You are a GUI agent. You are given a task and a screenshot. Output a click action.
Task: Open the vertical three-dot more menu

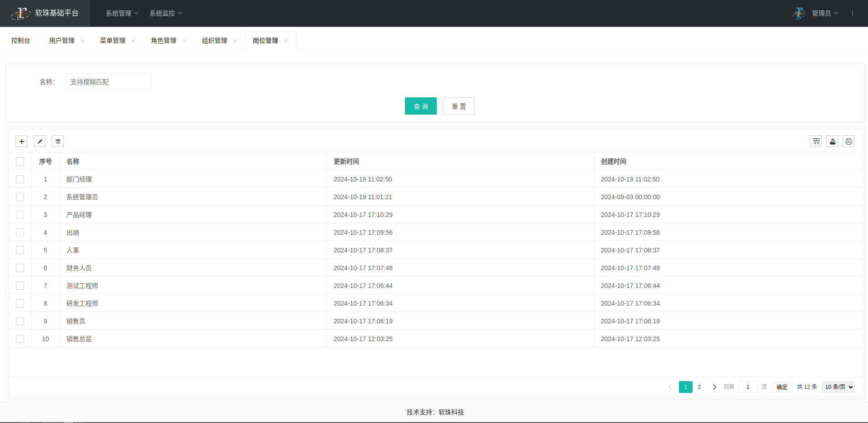tap(852, 13)
